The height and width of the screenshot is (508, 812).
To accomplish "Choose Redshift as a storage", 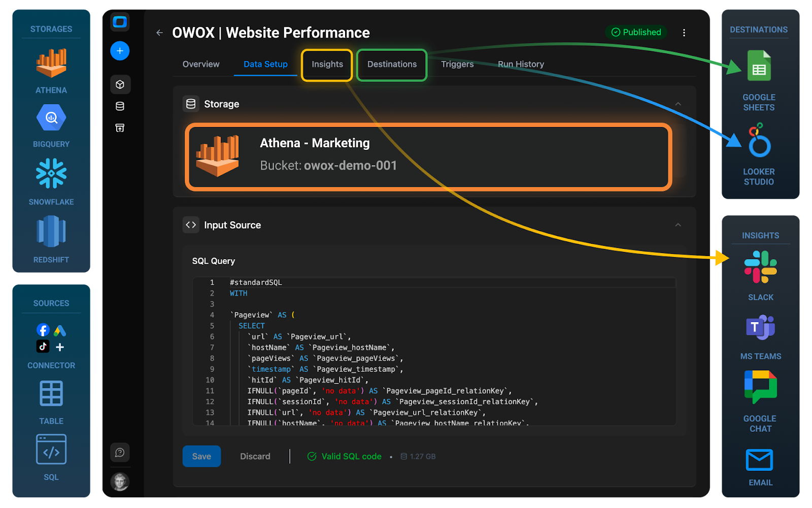I will [x=51, y=232].
